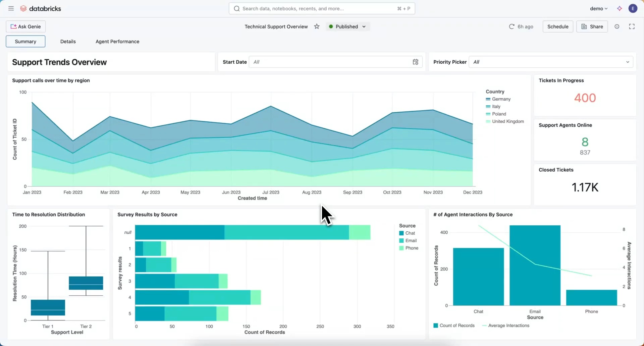Click the Support Agents Online value 8
The height and width of the screenshot is (346, 644).
point(585,142)
